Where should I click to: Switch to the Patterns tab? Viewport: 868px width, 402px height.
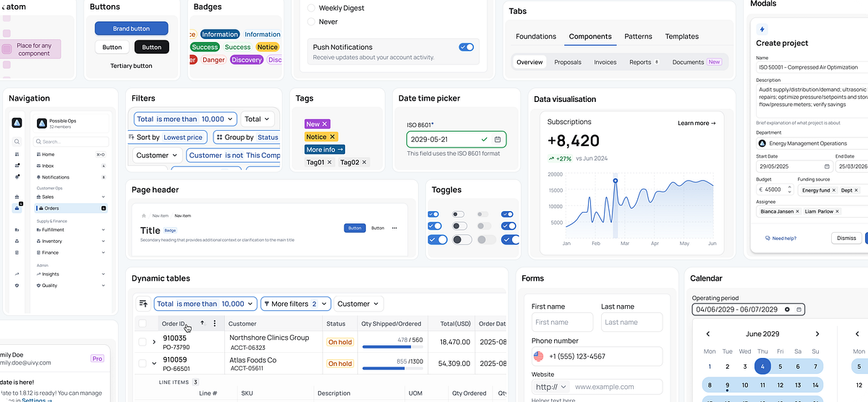(638, 36)
